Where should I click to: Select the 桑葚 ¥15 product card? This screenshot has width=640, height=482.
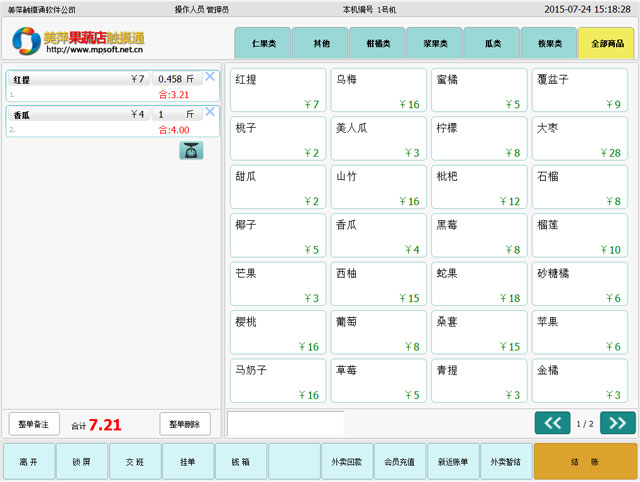pyautogui.click(x=479, y=333)
